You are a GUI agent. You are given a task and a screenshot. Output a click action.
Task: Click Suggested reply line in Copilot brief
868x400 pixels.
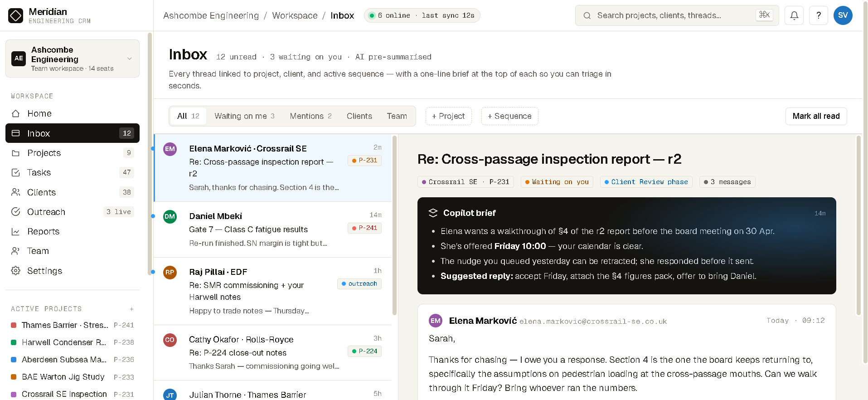tap(598, 276)
